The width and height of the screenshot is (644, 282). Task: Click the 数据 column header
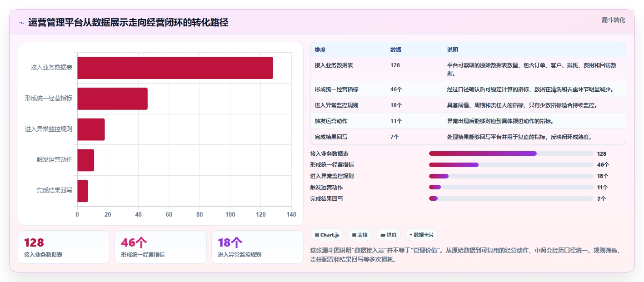tap(395, 50)
